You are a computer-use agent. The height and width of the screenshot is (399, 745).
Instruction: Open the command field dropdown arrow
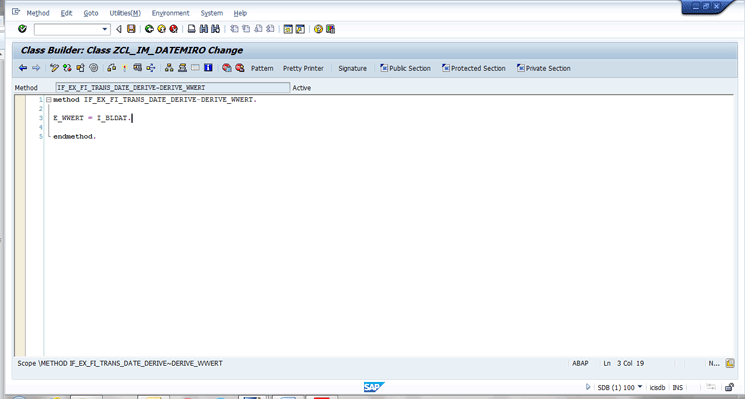pyautogui.click(x=105, y=29)
